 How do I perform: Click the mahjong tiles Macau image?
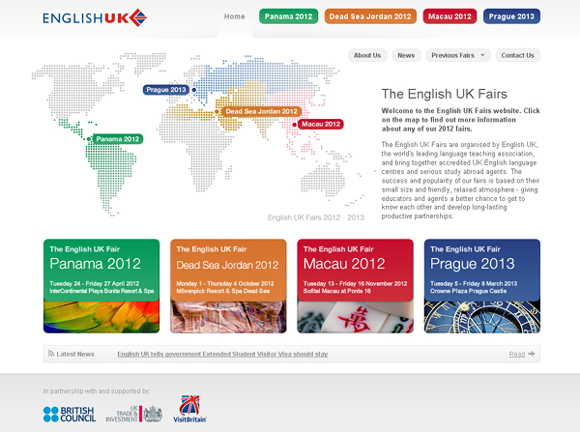[x=355, y=317]
